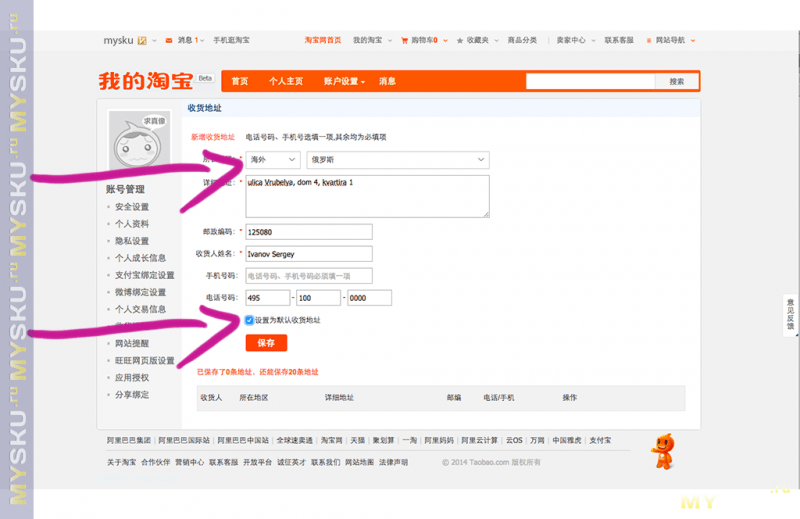Screen dimensions: 800x519
Task: Click the search input box
Action: (x=590, y=81)
